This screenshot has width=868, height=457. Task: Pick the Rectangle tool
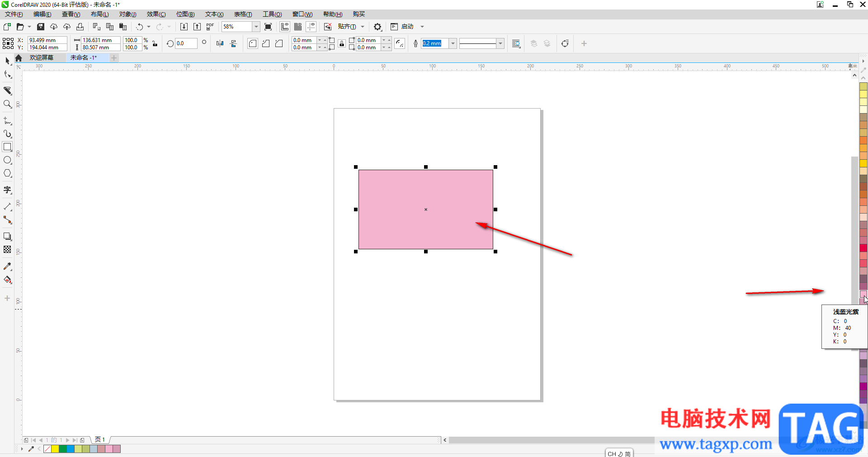point(7,147)
